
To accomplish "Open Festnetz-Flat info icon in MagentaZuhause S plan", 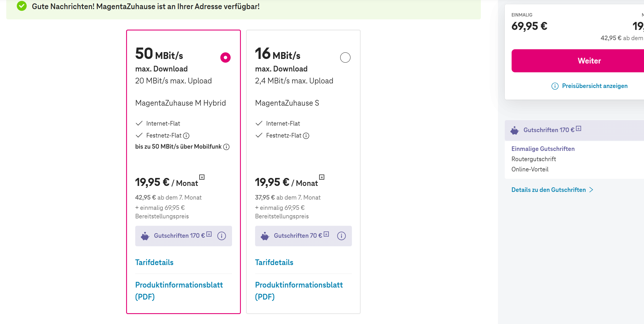I will tap(306, 136).
